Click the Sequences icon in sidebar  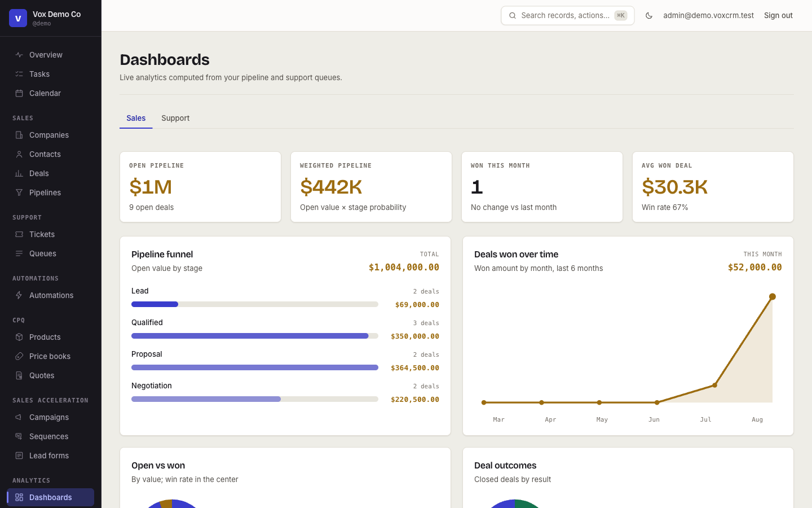[19, 436]
